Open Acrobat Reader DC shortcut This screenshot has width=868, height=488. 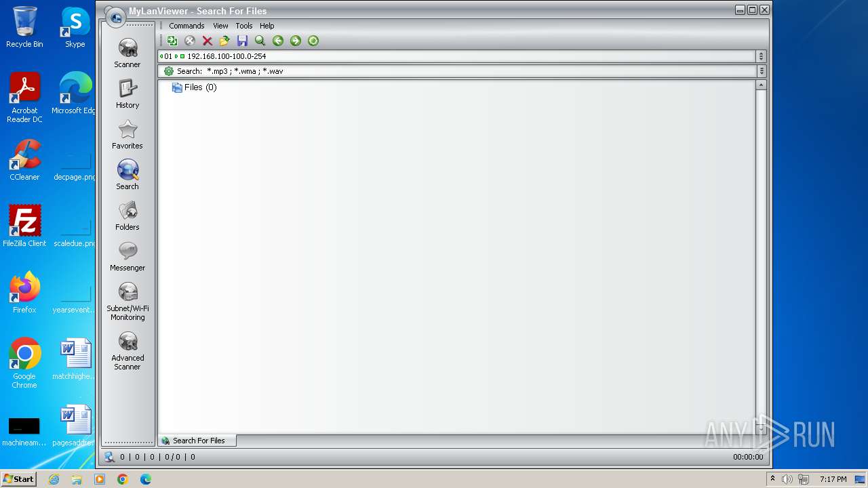point(24,98)
